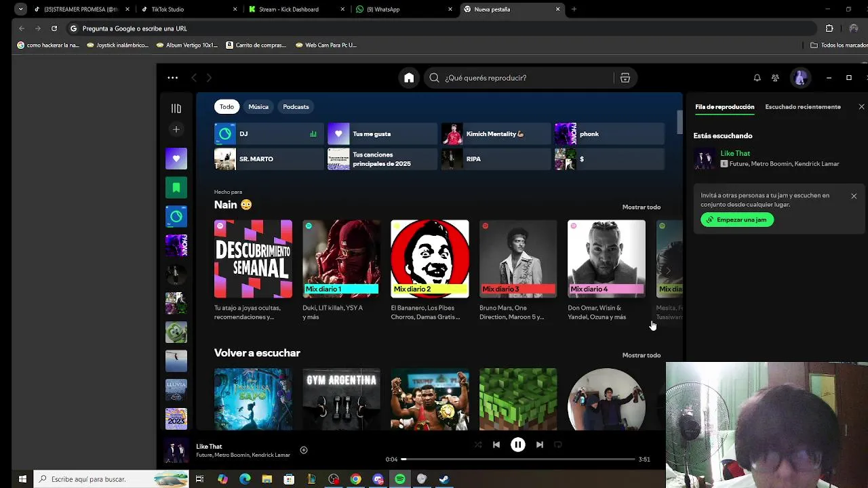This screenshot has width=868, height=488.
Task: Open Todos los marcadores folder
Action: [838, 45]
